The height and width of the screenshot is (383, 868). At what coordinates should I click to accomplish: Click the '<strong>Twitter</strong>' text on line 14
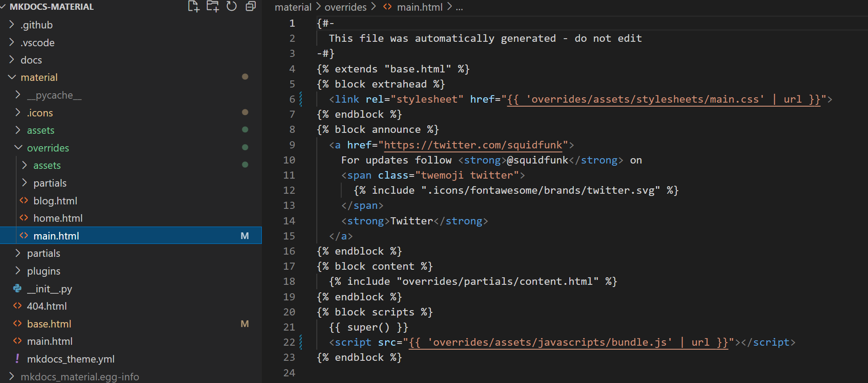point(414,221)
